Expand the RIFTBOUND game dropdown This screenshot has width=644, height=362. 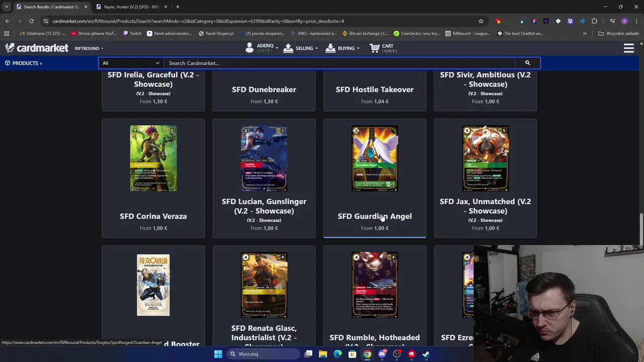(x=89, y=48)
